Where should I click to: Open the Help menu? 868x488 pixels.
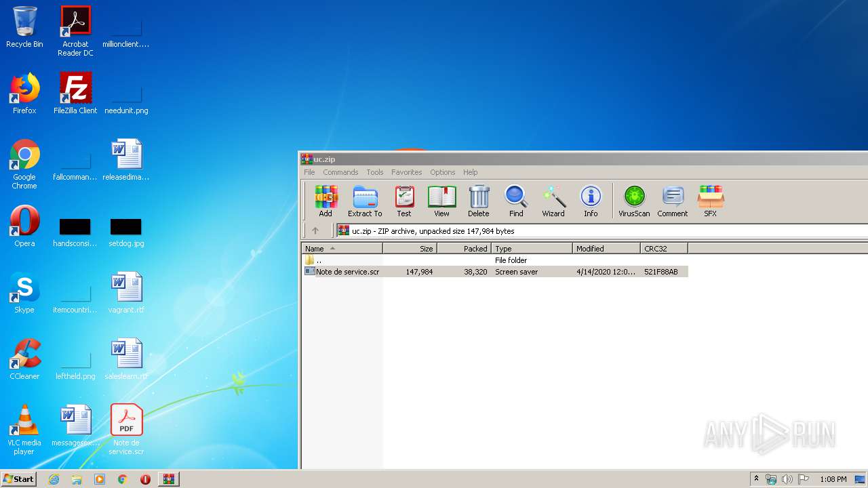470,172
